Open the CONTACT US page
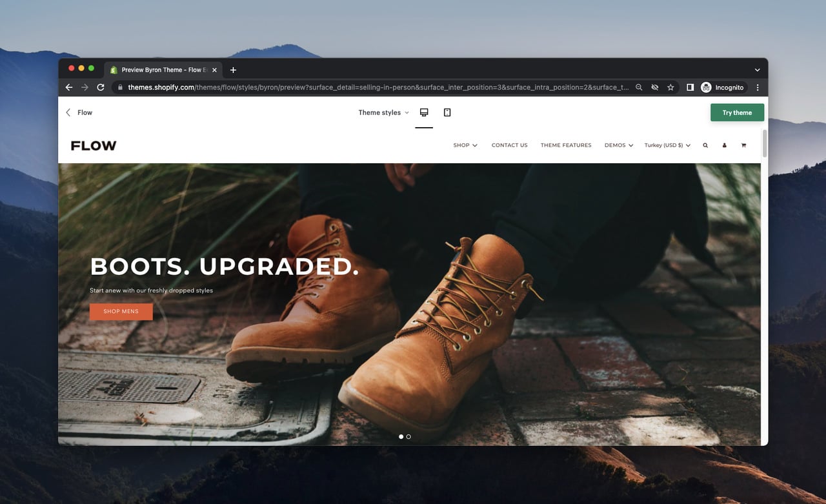This screenshot has height=504, width=826. (x=509, y=145)
